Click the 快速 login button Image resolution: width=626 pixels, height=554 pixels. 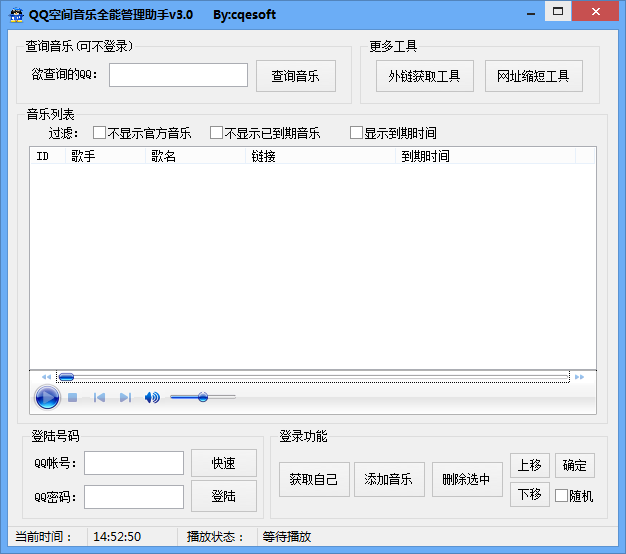[x=224, y=463]
